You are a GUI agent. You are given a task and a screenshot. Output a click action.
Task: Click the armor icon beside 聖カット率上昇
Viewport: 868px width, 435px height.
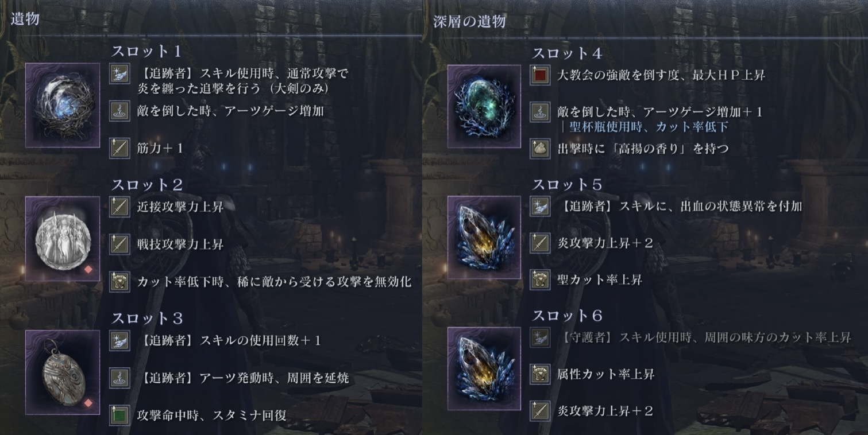tap(540, 279)
